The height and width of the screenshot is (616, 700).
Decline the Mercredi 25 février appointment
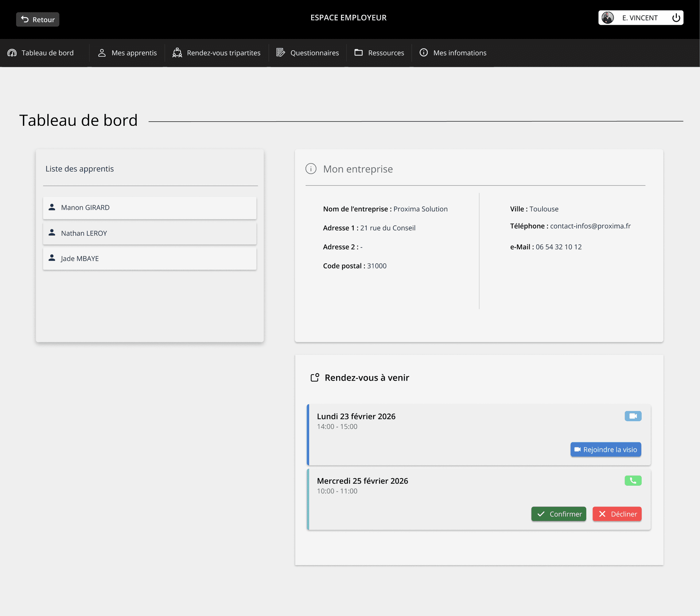617,514
